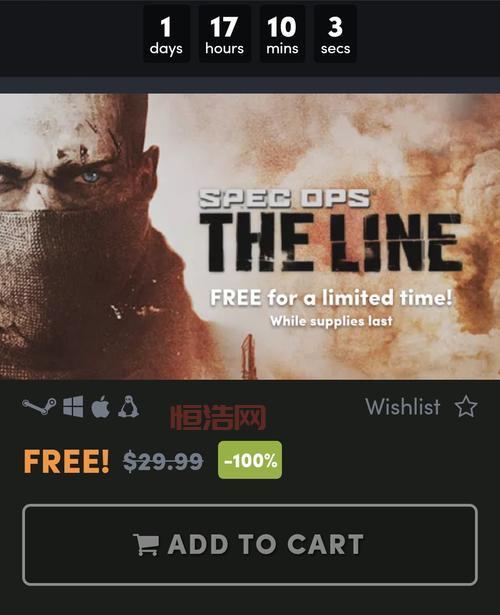Click the days countdown box
Image resolution: width=500 pixels, height=615 pixels.
166,34
